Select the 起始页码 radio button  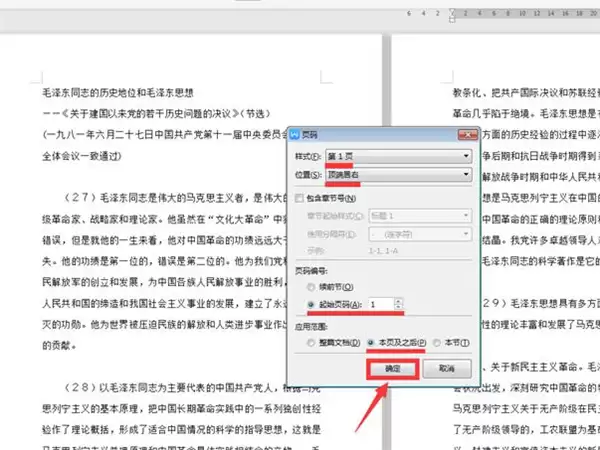(x=308, y=304)
